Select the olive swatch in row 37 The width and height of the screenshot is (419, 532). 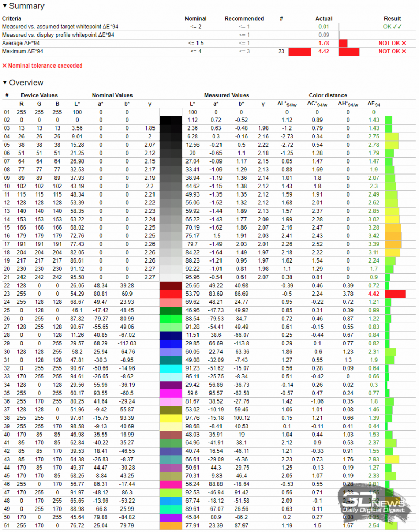[x=171, y=409]
